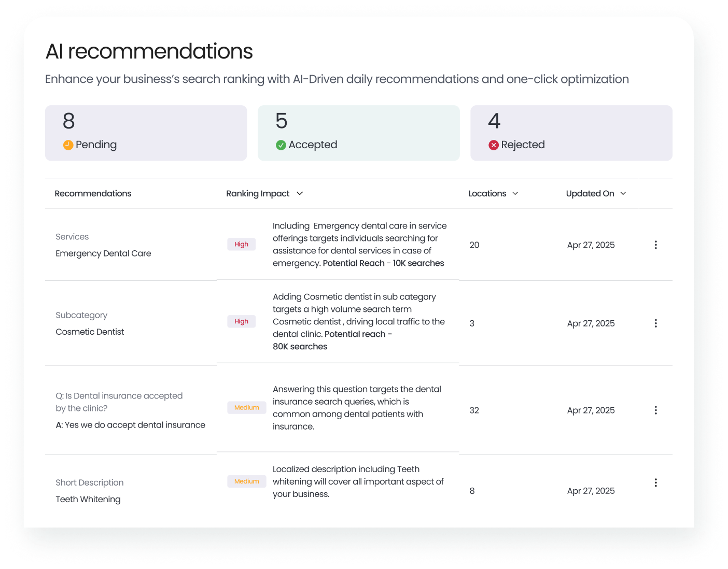Select the 4 Rejected summary card
The image size is (728, 569).
571,133
